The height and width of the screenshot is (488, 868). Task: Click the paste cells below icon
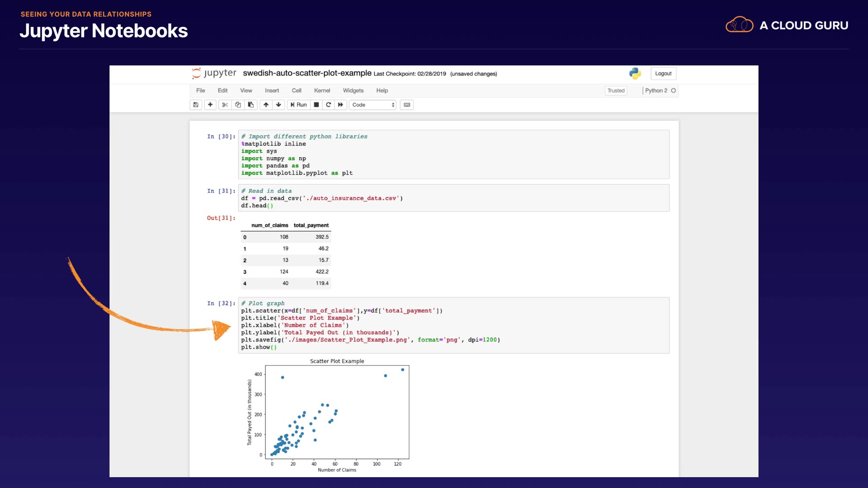(251, 105)
